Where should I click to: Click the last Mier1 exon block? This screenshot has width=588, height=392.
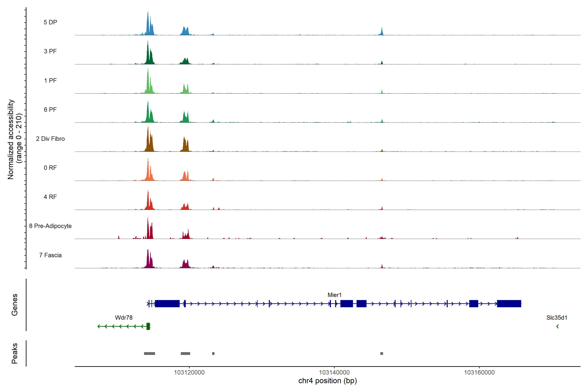(509, 304)
